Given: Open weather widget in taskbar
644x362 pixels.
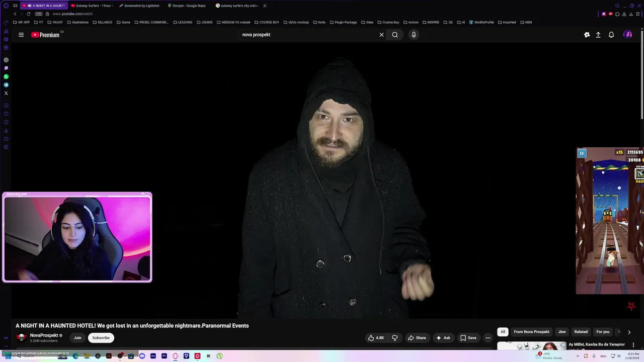Looking at the screenshot, I should (549, 356).
